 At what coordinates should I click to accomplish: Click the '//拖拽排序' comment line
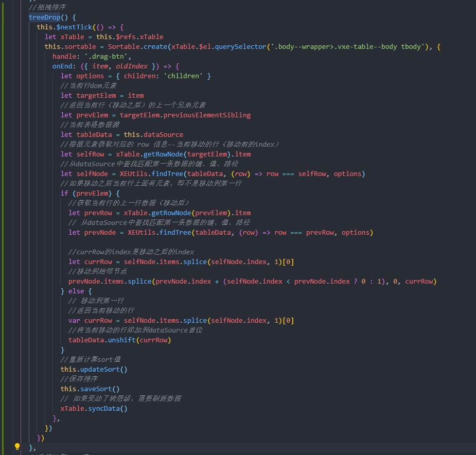(47, 7)
